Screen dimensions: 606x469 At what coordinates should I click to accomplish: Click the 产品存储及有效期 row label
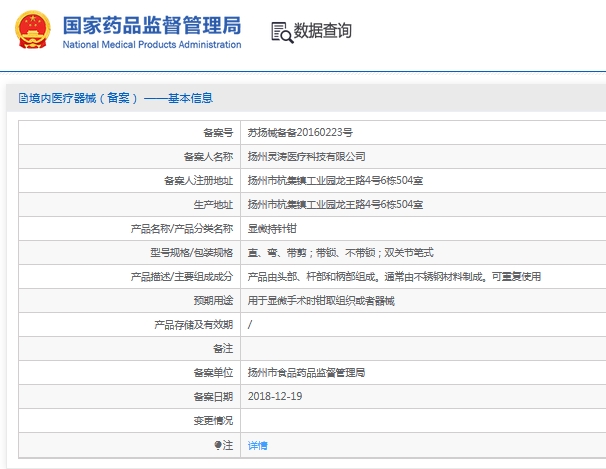pyautogui.click(x=194, y=325)
